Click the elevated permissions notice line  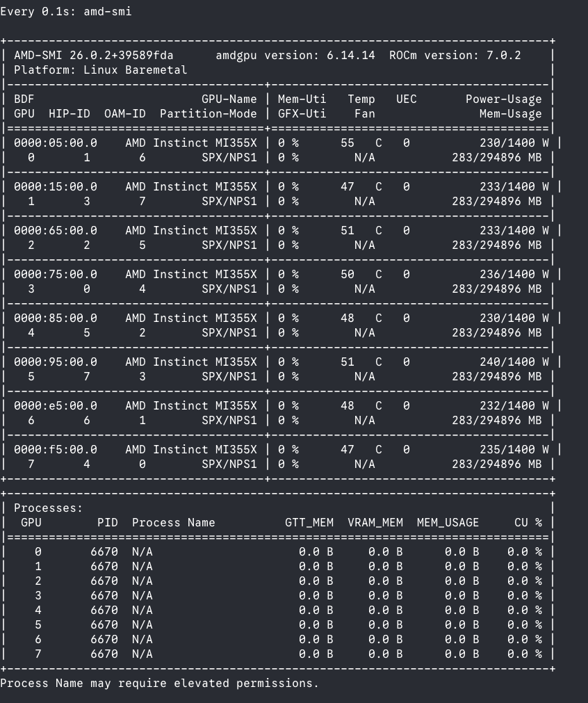coord(160,684)
